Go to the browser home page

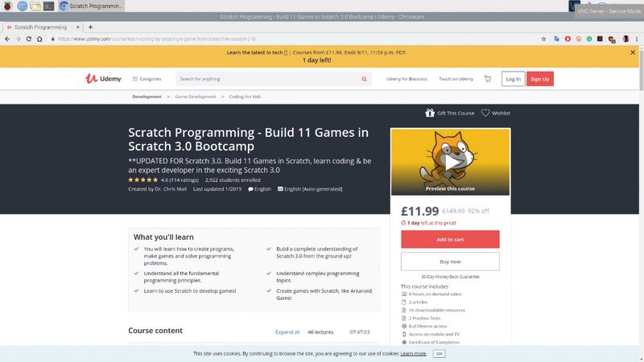39,39
